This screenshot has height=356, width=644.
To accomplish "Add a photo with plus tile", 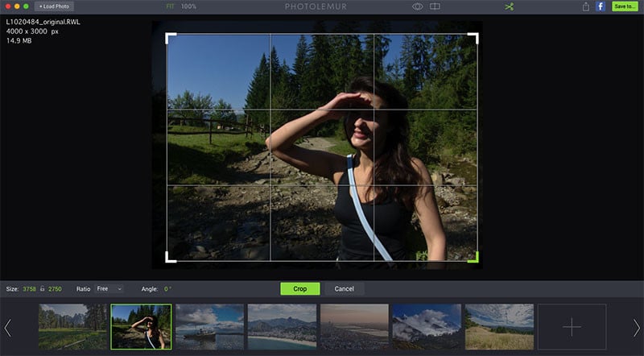I will (x=572, y=327).
